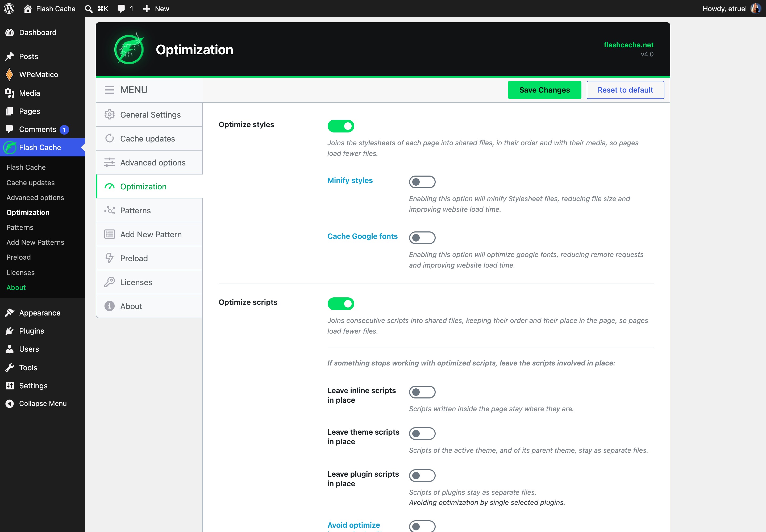Enable Leave theme scripts in place toggle

coord(422,434)
